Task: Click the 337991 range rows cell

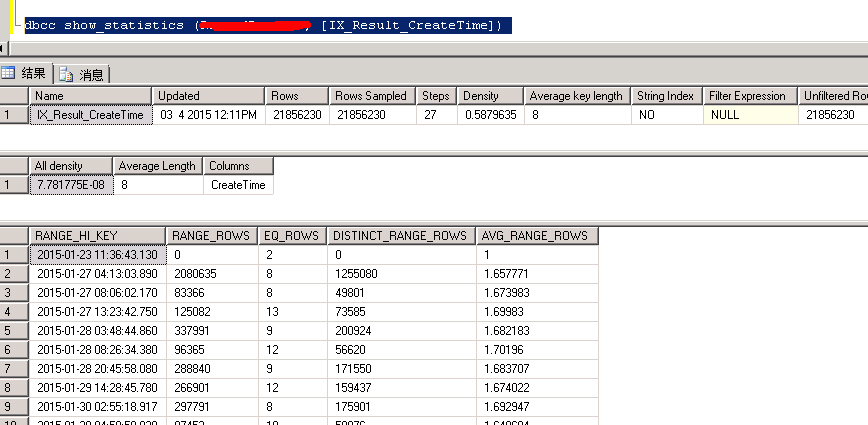Action: pos(212,331)
